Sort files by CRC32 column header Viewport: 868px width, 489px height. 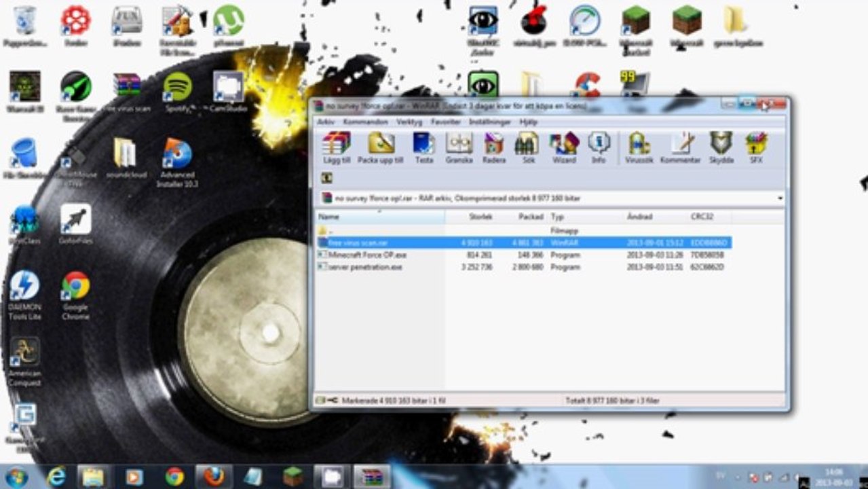[x=709, y=217]
